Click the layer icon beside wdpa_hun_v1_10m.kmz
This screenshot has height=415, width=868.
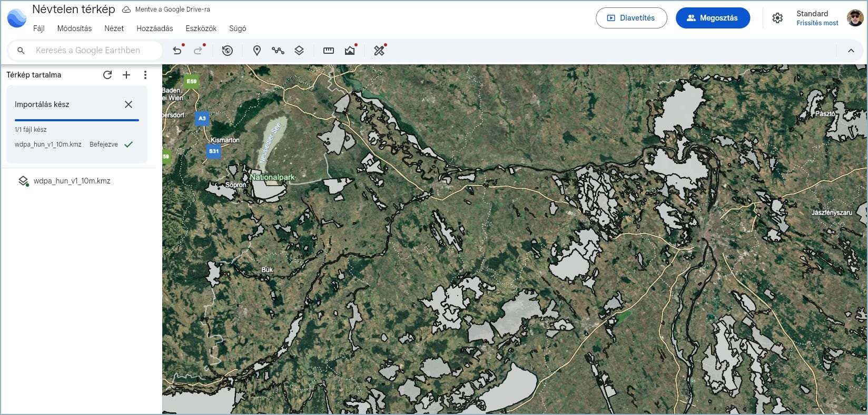(23, 181)
